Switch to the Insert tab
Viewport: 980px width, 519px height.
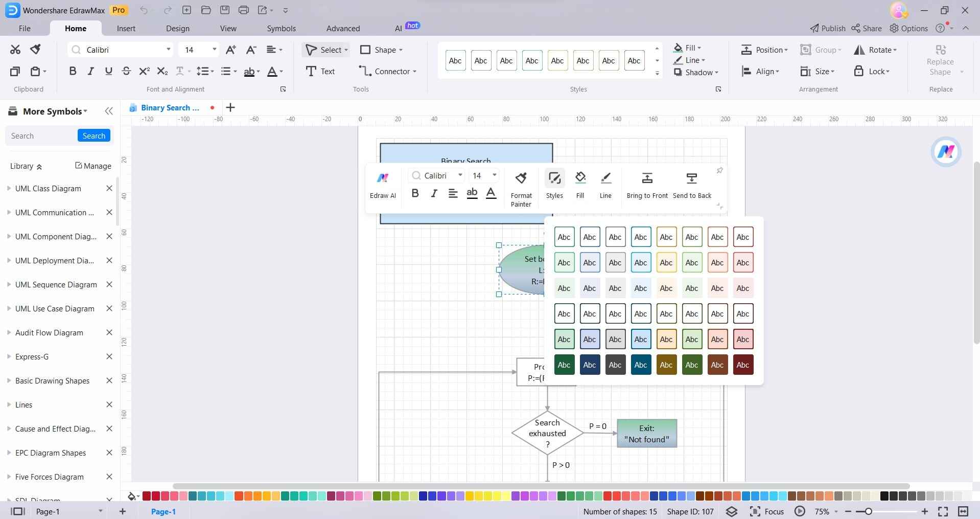pos(126,28)
